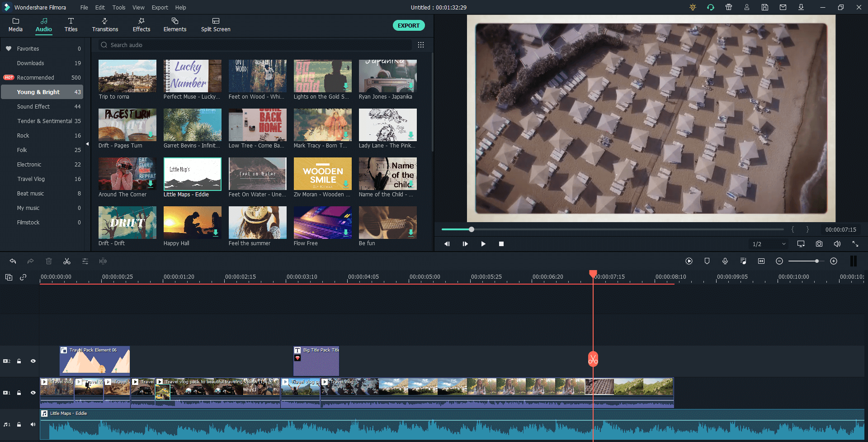The height and width of the screenshot is (442, 868).
Task: Enter fullscreen preview mode
Action: point(855,244)
